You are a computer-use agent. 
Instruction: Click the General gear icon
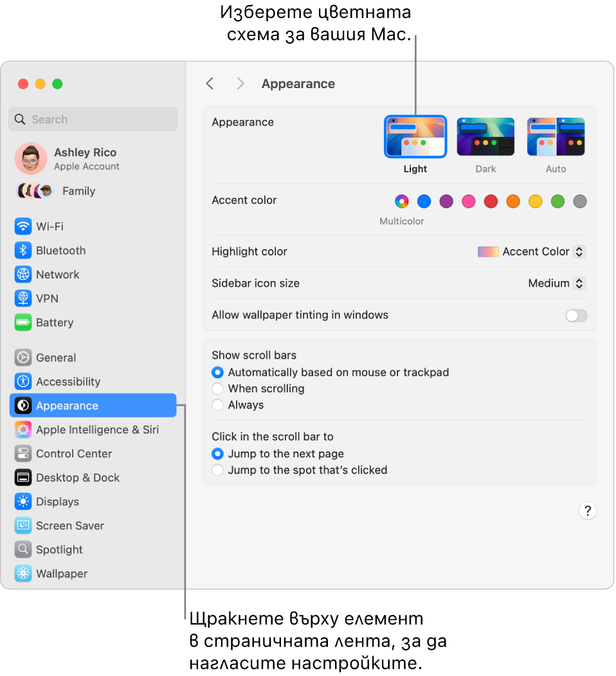click(x=23, y=358)
